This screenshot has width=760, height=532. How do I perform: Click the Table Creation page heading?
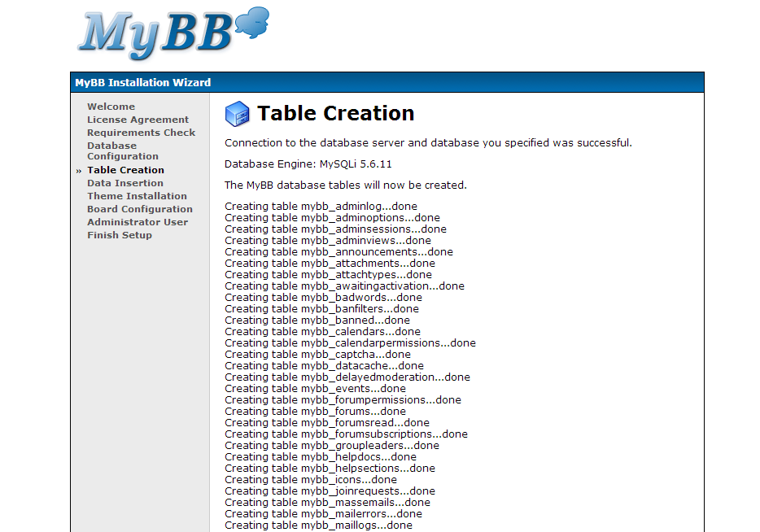pyautogui.click(x=335, y=113)
